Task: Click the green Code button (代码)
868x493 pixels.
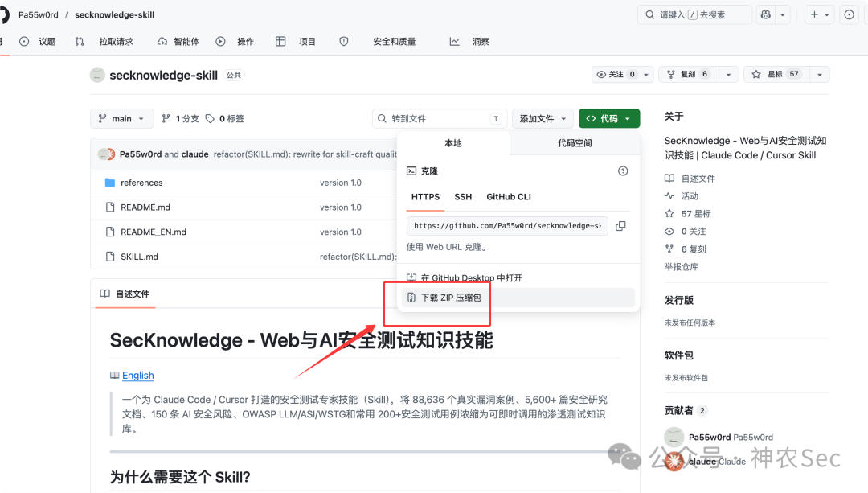Action: pos(609,118)
